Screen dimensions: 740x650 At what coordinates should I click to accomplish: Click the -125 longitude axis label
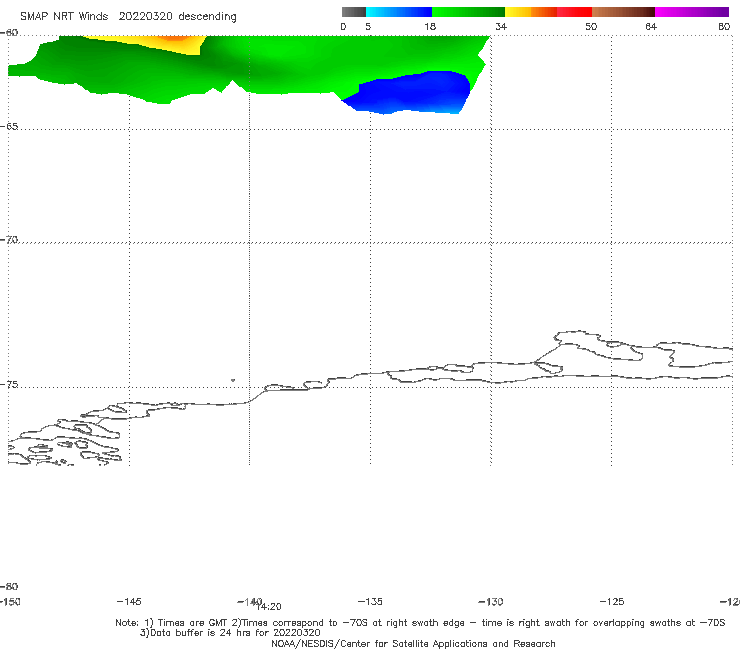tap(612, 602)
